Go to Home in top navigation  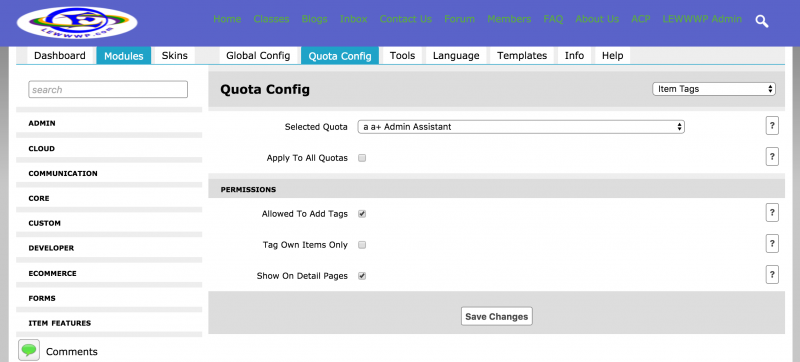[227, 19]
